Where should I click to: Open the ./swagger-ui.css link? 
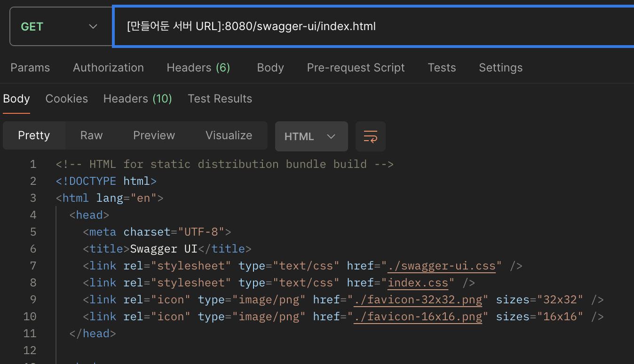pos(442,266)
